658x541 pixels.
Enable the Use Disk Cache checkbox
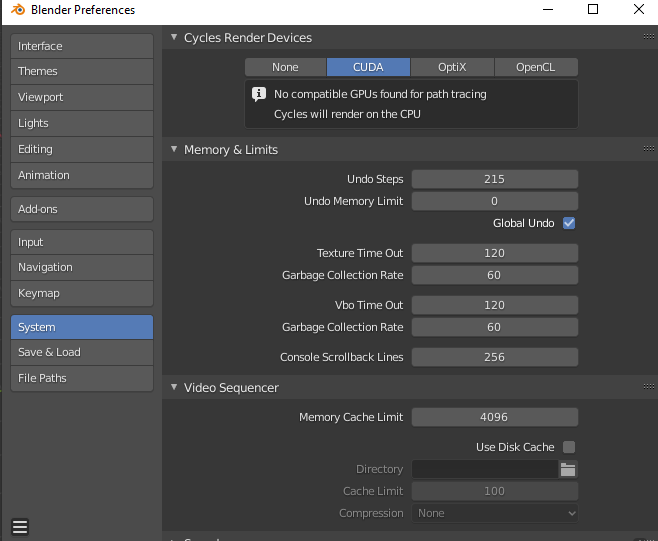(569, 447)
